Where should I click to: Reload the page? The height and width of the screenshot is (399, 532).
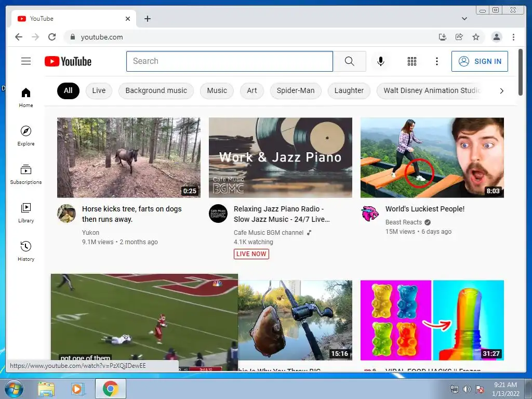(52, 37)
